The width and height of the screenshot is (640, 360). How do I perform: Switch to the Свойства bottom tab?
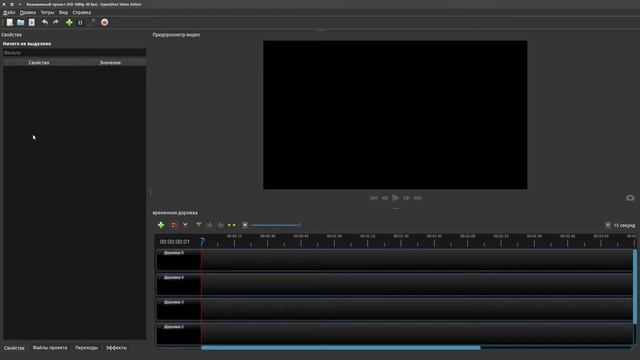pos(14,348)
